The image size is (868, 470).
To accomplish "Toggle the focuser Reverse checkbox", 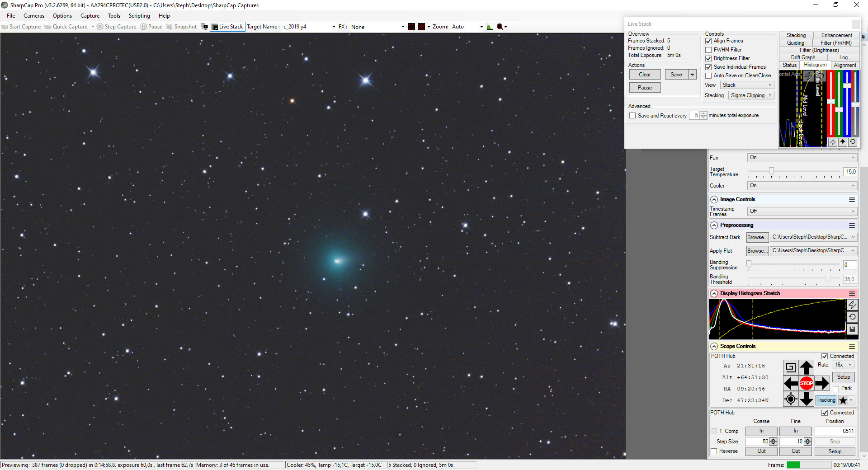I will pyautogui.click(x=714, y=451).
